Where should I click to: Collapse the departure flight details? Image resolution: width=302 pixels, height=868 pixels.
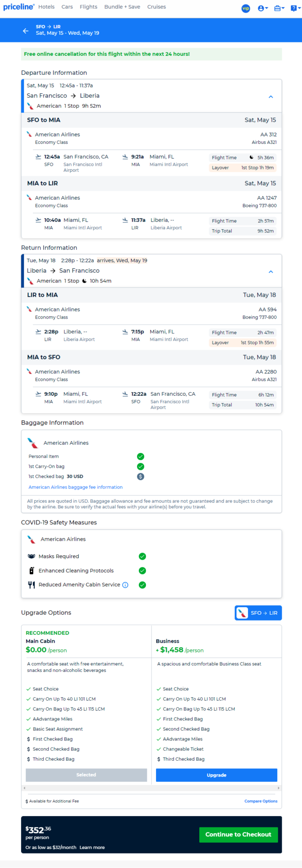click(x=271, y=96)
